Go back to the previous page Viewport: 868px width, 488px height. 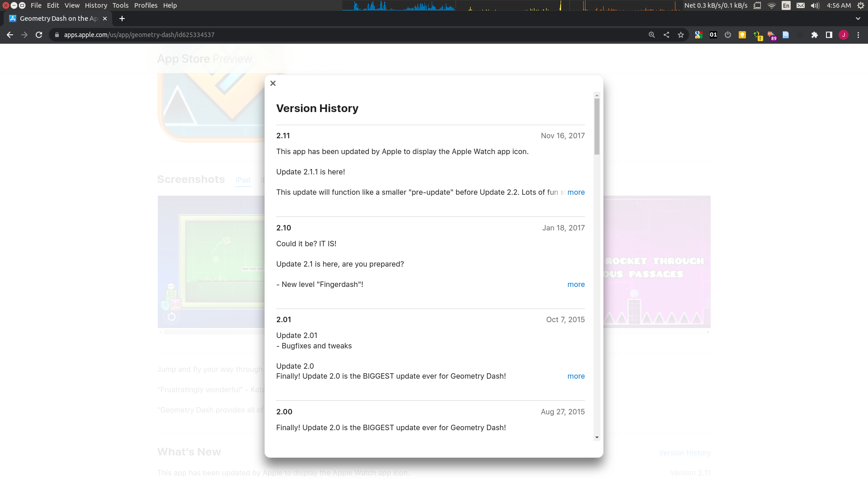click(10, 35)
